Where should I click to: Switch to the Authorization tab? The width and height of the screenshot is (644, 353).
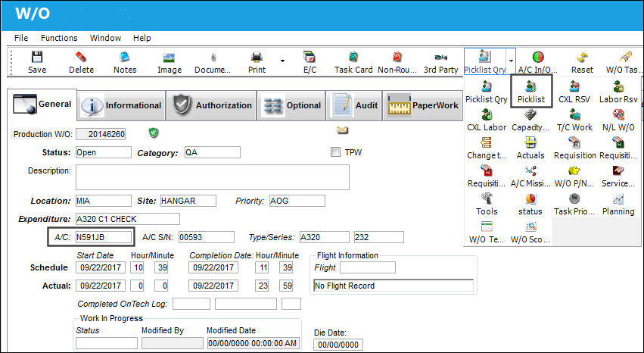(212, 105)
